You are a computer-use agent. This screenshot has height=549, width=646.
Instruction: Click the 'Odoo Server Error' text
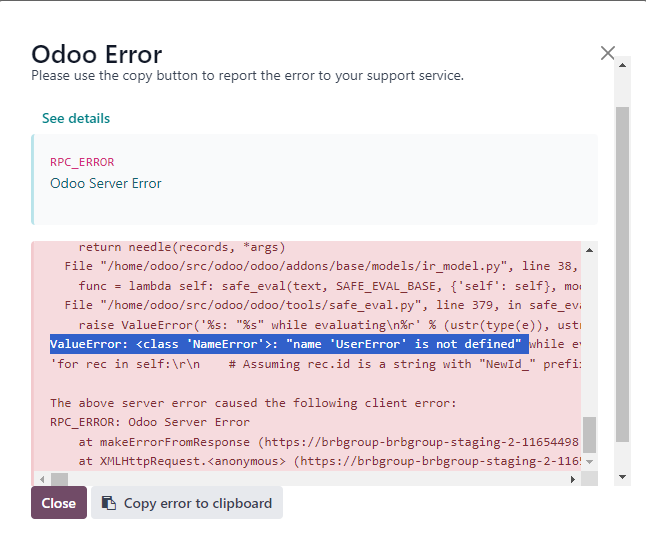pos(106,183)
